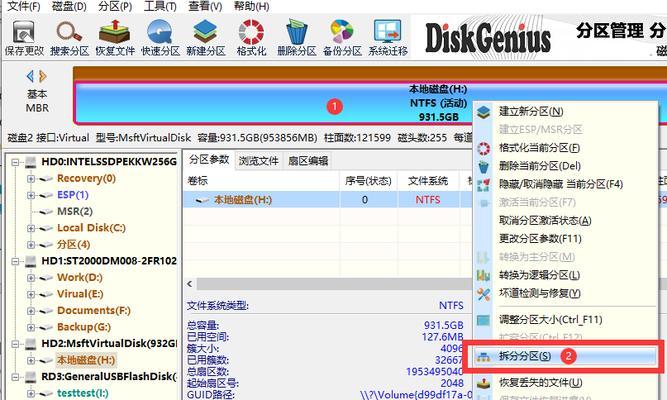The width and height of the screenshot is (667, 400).
Task: Click the 序号(状态) column header
Action: pyautogui.click(x=368, y=181)
